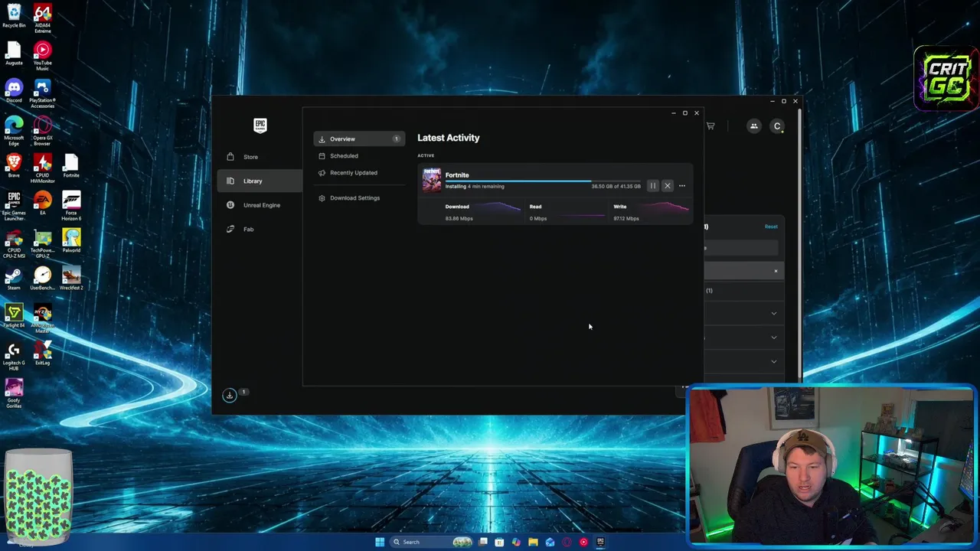
Task: Open Logitech G HUB desktop icon
Action: [14, 357]
